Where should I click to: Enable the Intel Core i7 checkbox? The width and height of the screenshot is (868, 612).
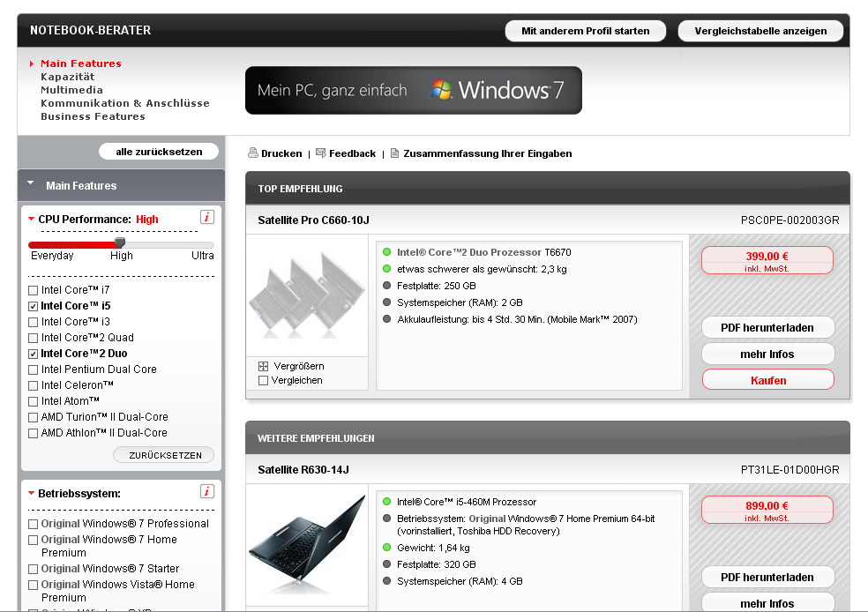tap(34, 290)
